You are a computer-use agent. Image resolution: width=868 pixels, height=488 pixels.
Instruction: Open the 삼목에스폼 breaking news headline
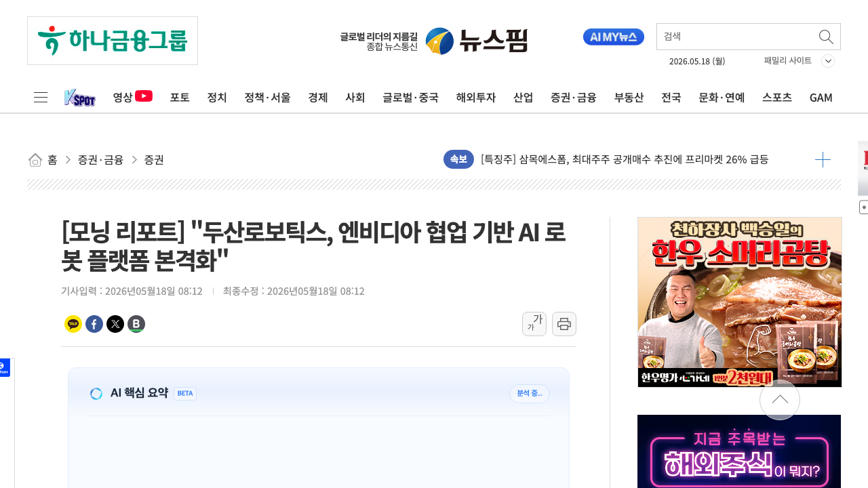(625, 160)
